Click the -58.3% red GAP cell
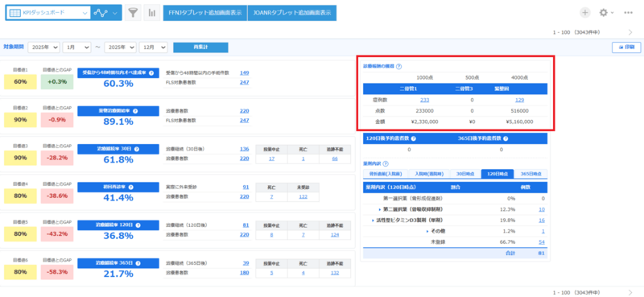 pyautogui.click(x=57, y=272)
